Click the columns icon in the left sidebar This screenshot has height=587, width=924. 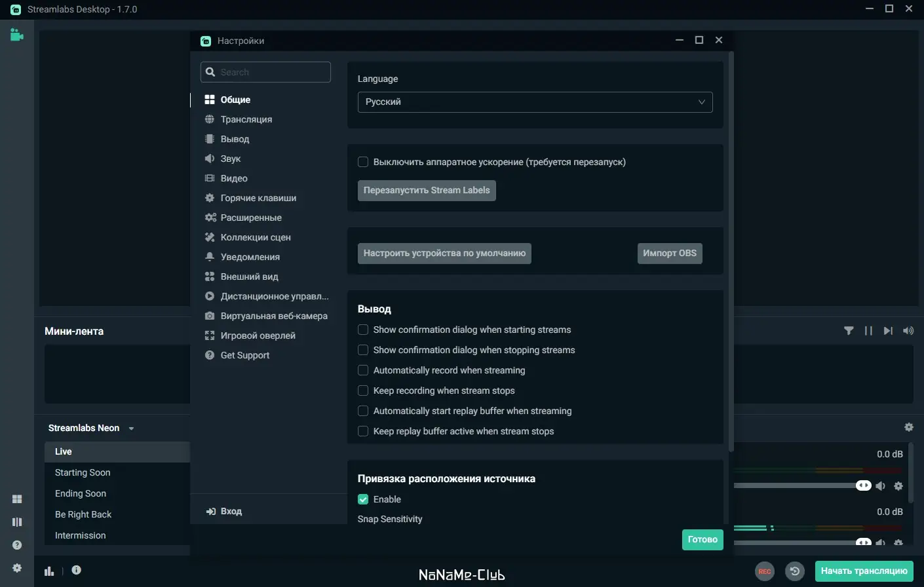[x=17, y=522]
